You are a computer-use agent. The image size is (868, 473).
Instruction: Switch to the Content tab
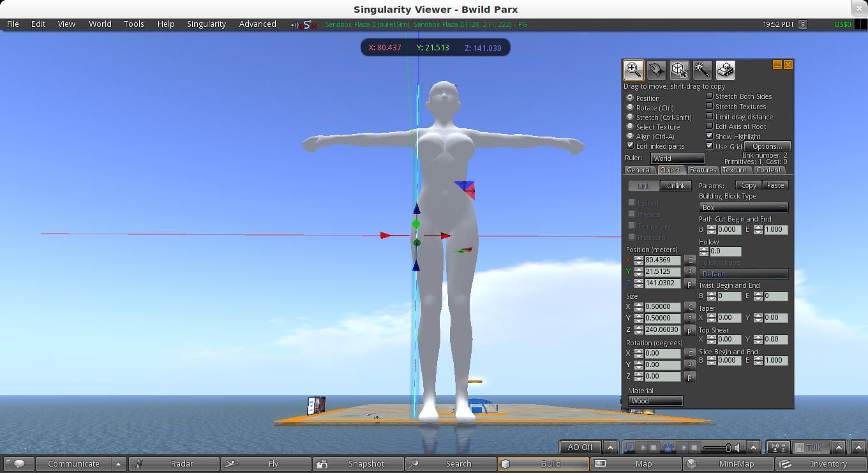(x=768, y=170)
